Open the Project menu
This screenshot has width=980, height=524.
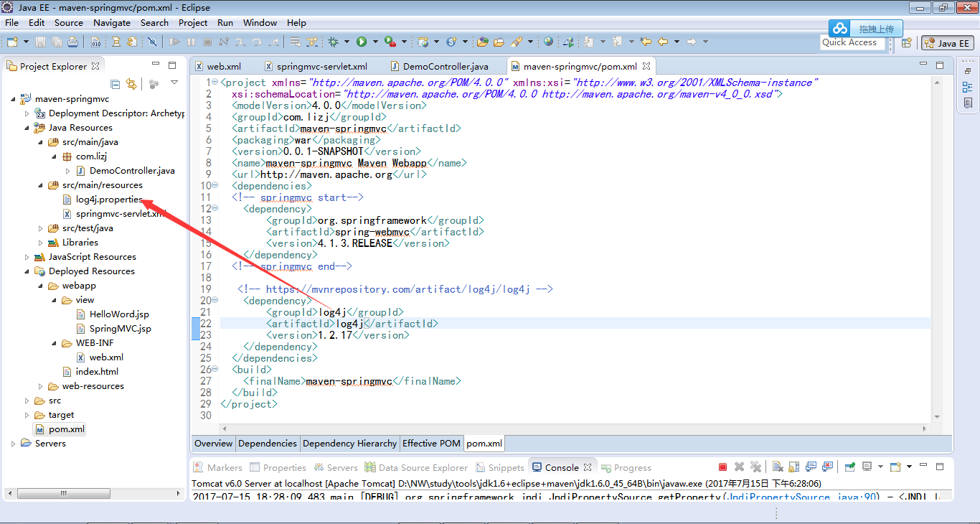coord(193,22)
